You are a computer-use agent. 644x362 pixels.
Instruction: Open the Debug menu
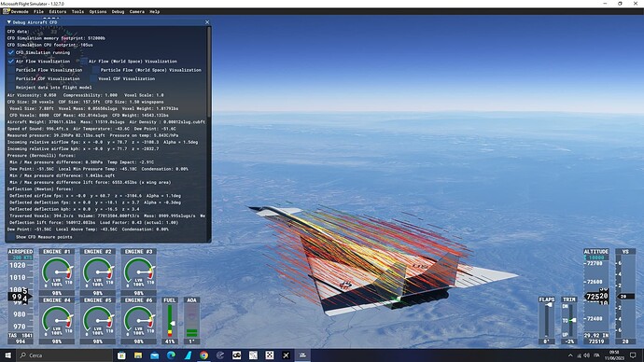point(118,11)
